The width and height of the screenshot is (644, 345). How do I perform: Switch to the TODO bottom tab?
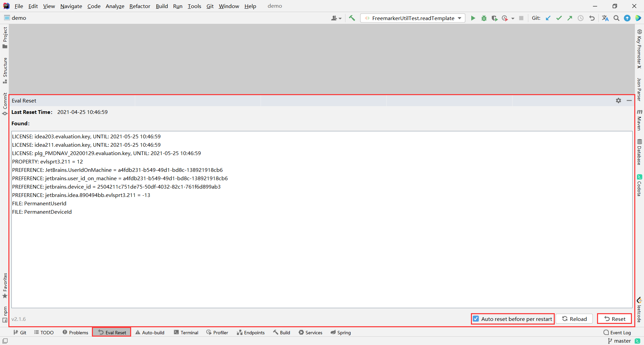point(44,333)
